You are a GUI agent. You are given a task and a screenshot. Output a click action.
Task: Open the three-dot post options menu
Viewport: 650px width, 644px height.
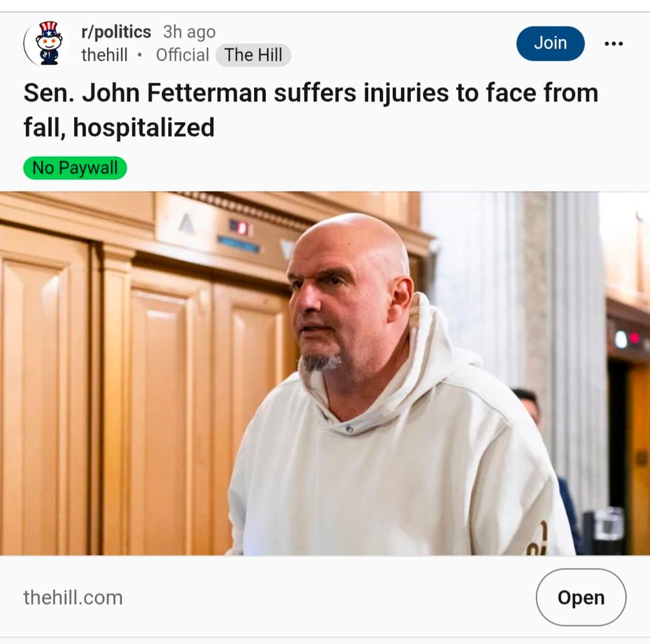[x=614, y=44]
